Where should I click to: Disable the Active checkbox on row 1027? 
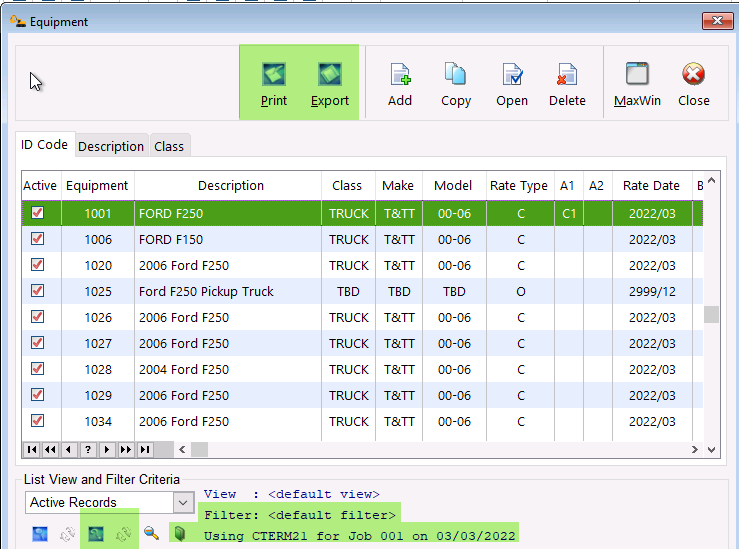coord(38,343)
